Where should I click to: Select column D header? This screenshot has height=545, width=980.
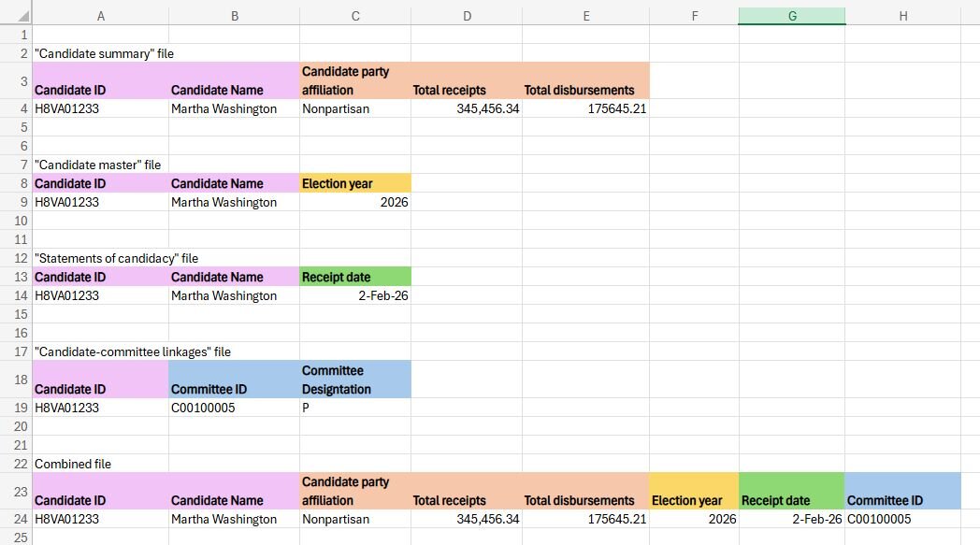pyautogui.click(x=467, y=16)
